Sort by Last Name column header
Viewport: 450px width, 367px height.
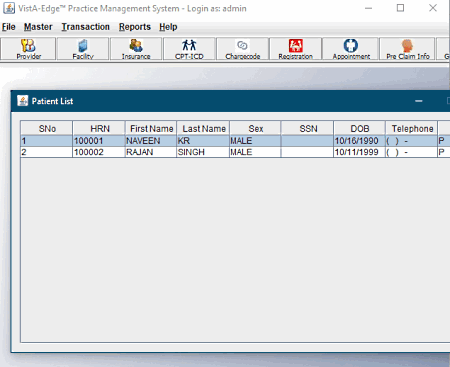[x=203, y=129]
